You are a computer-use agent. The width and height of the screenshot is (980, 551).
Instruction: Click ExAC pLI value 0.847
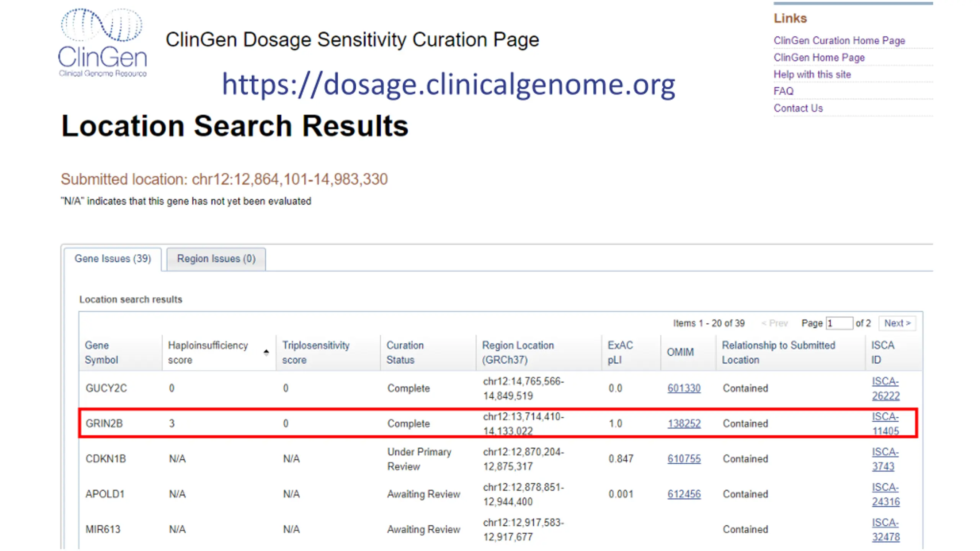tap(621, 459)
